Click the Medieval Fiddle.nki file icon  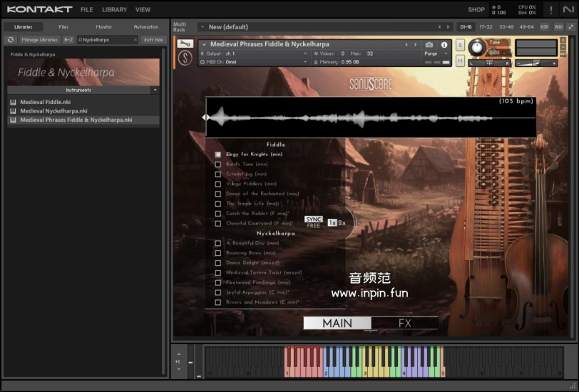coord(14,102)
